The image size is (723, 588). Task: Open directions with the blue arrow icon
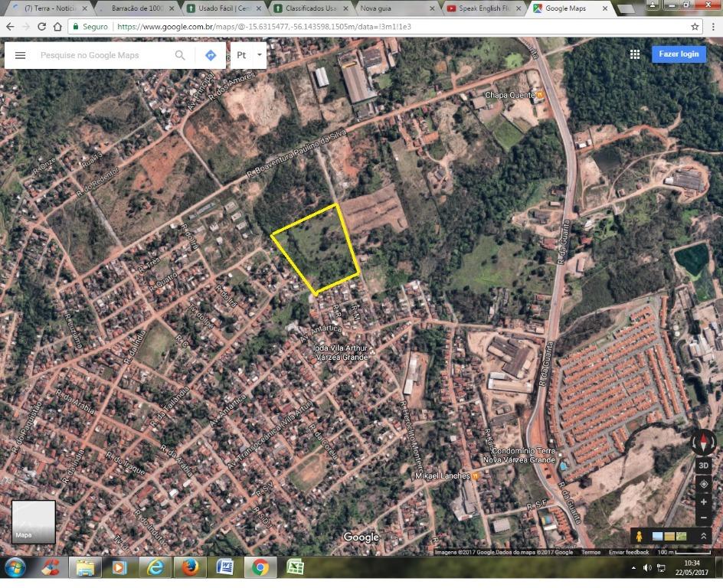[x=210, y=55]
